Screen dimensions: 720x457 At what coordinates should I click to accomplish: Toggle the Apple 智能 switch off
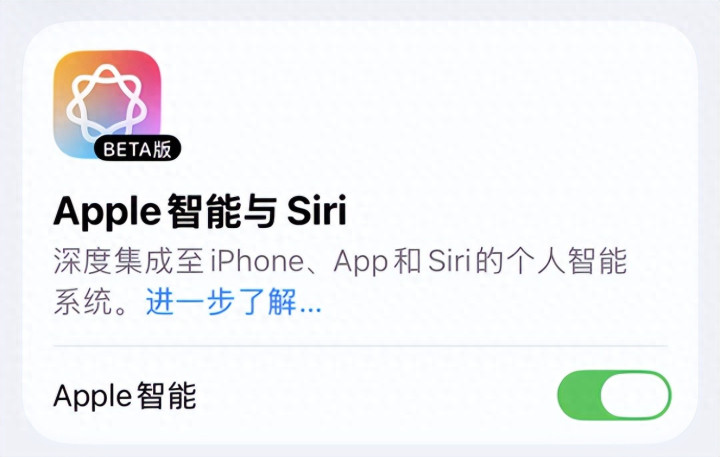point(614,395)
